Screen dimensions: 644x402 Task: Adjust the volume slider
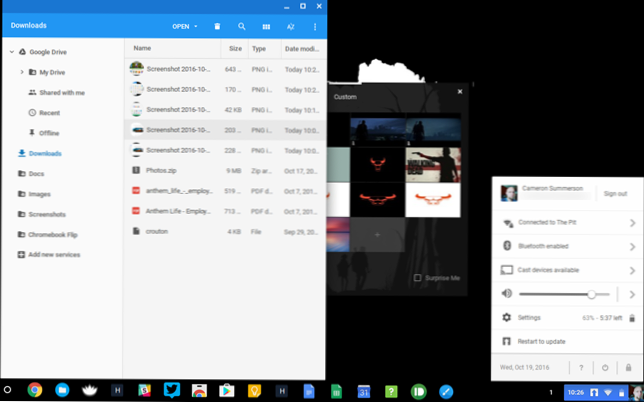point(564,294)
